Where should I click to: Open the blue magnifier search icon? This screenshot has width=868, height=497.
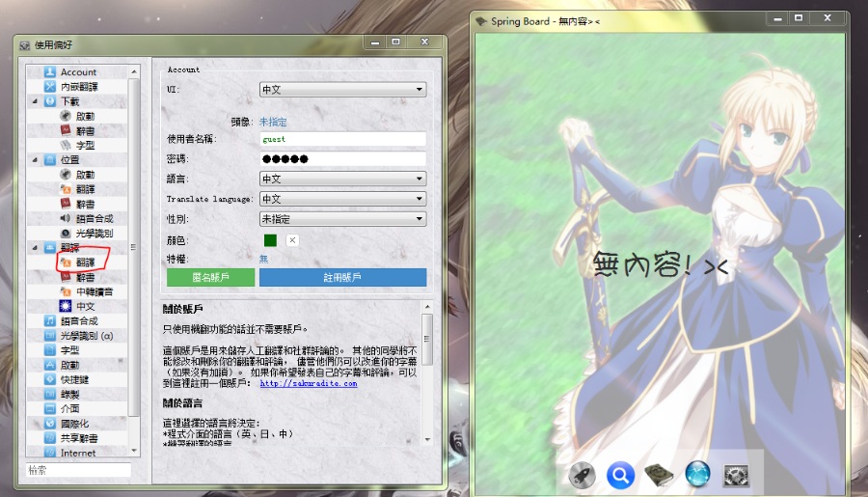tap(619, 474)
